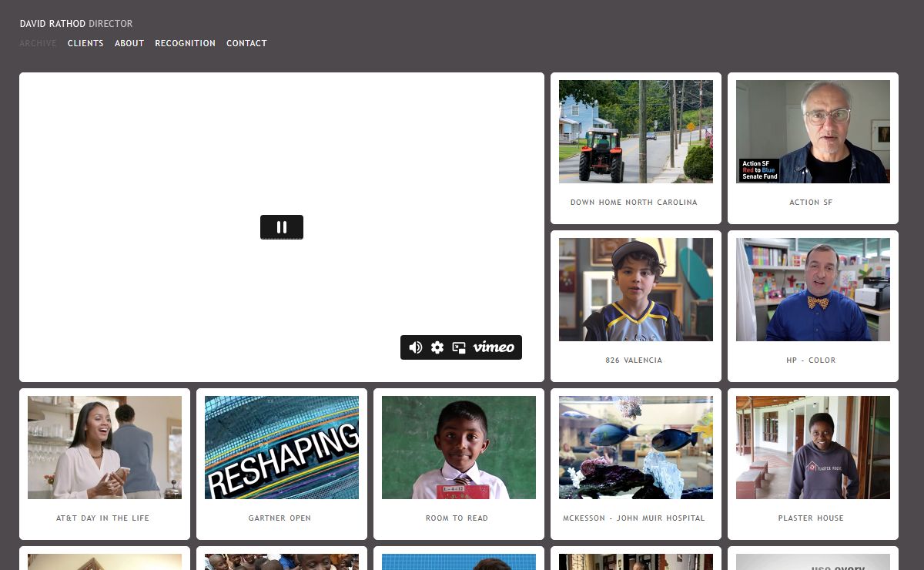This screenshot has width=924, height=570.
Task: Click the Plaster House caption text
Action: 811,518
